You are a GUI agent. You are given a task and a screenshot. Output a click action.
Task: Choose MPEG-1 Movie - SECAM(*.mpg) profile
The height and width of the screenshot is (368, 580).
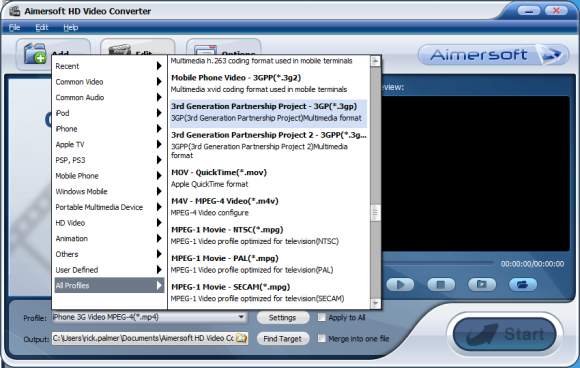coord(269,292)
